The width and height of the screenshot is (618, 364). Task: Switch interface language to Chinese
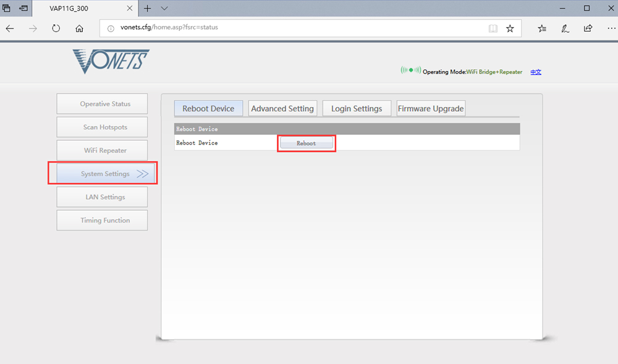click(535, 72)
